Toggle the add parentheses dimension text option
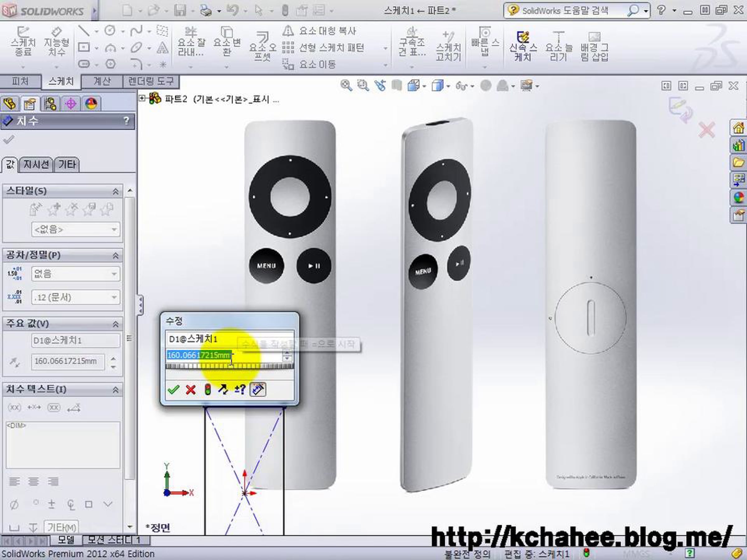Image resolution: width=747 pixels, height=560 pixels. point(14,408)
